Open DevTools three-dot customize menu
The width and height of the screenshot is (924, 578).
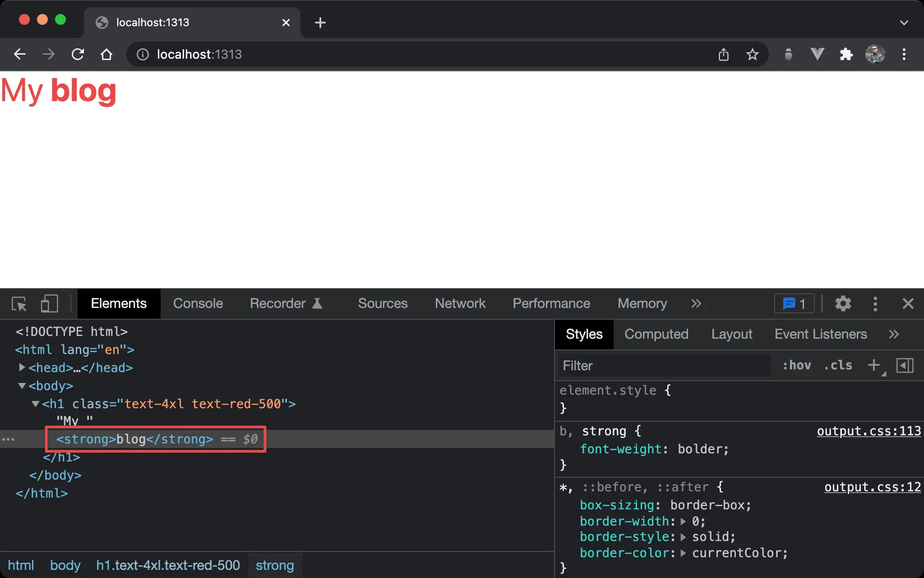point(875,304)
